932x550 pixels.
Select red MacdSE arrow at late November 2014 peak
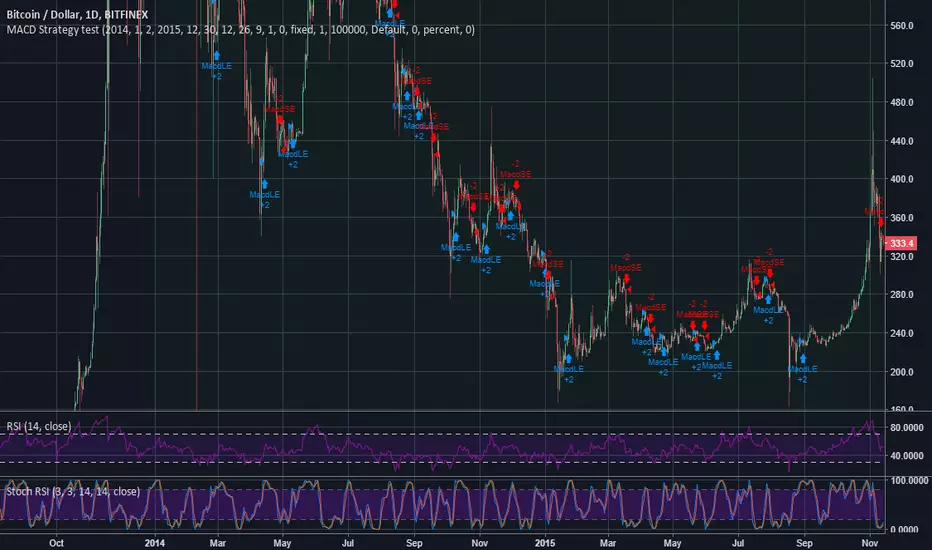tap(516, 184)
